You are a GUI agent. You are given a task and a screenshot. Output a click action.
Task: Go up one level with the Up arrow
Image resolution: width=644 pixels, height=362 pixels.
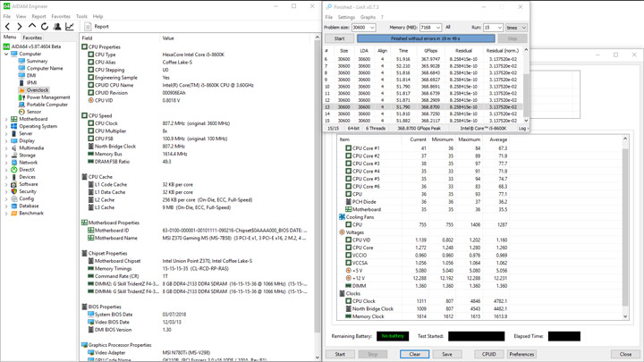[32, 26]
